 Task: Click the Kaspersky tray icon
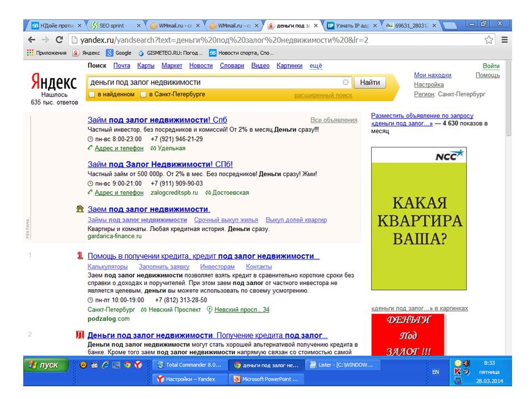[x=458, y=372]
